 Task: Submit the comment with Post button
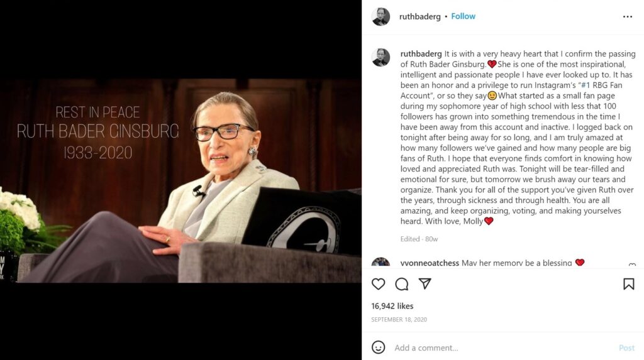626,347
